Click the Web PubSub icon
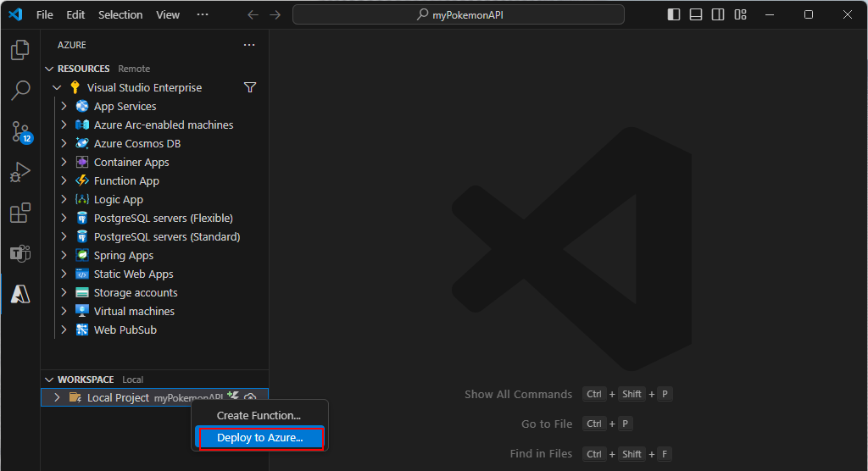The width and height of the screenshot is (868, 471). tap(82, 330)
